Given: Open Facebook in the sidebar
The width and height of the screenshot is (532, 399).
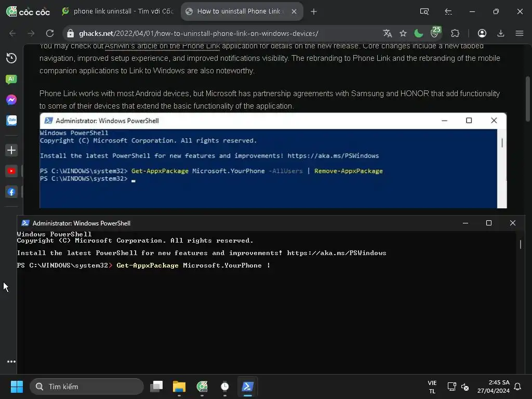Looking at the screenshot, I should tap(11, 192).
